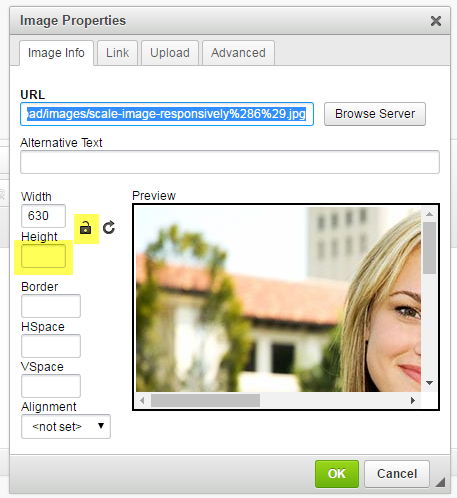Click the Browse Server button
Image resolution: width=457 pixels, height=498 pixels.
[375, 114]
